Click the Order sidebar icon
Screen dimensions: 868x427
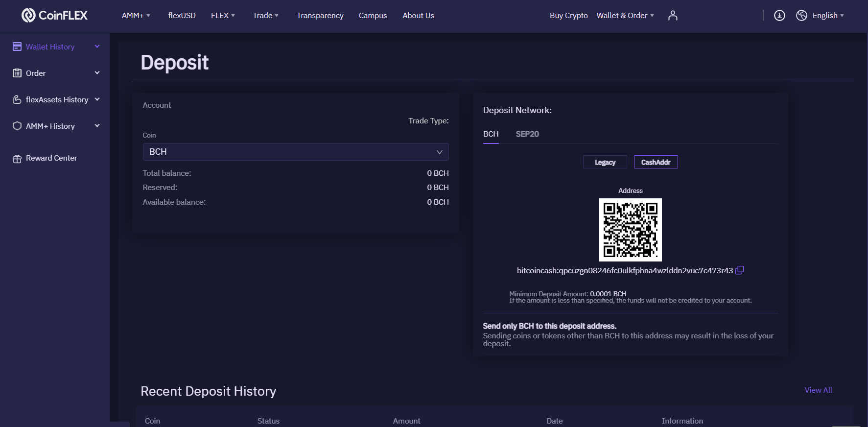17,73
